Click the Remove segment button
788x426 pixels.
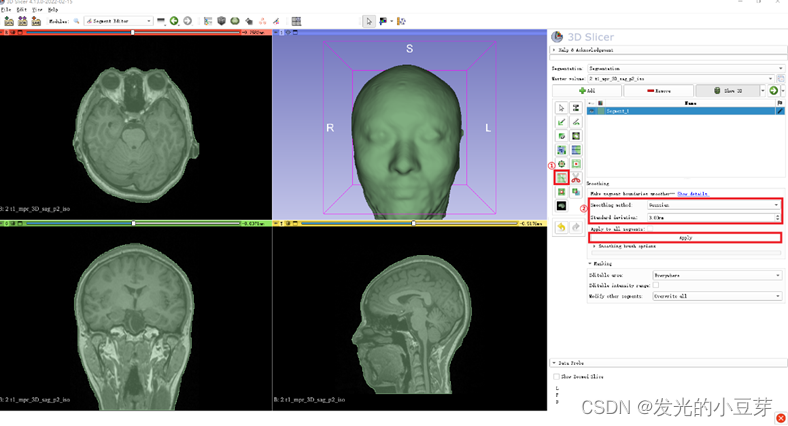tap(658, 90)
